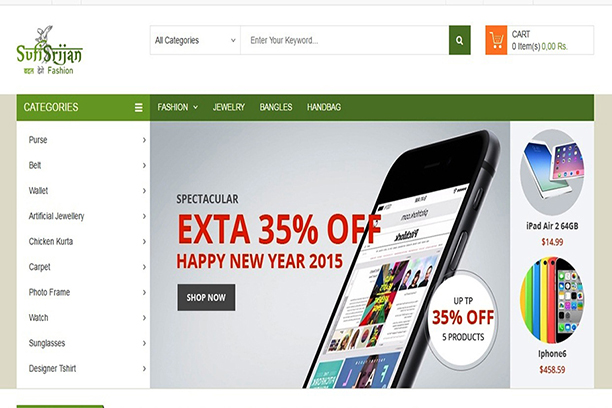Viewport: 612px width, 408px height.
Task: Expand the Carpet category chevron
Action: (144, 267)
